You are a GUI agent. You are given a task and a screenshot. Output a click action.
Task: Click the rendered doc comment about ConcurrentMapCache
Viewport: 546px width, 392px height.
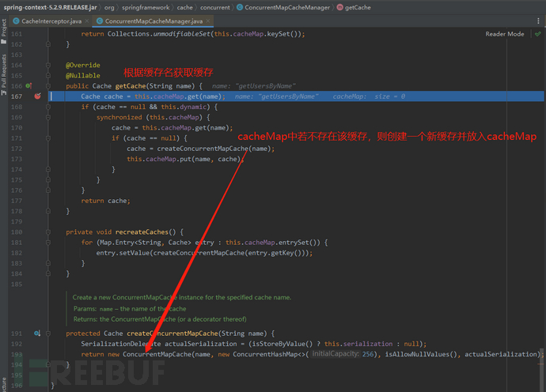coord(182,308)
